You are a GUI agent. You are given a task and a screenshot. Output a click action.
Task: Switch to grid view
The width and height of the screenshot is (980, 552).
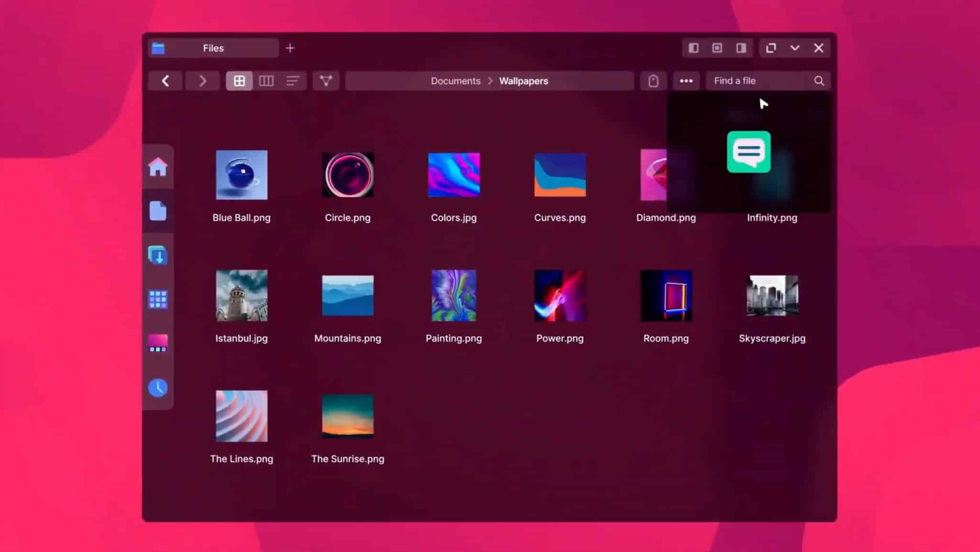(x=239, y=80)
